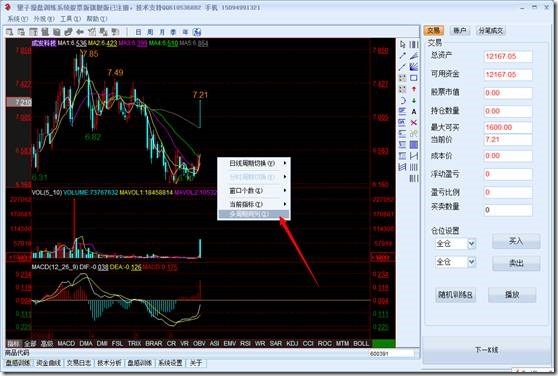558x376 pixels.
Task: Click the 商品代码 field showing 600391
Action: [391, 354]
